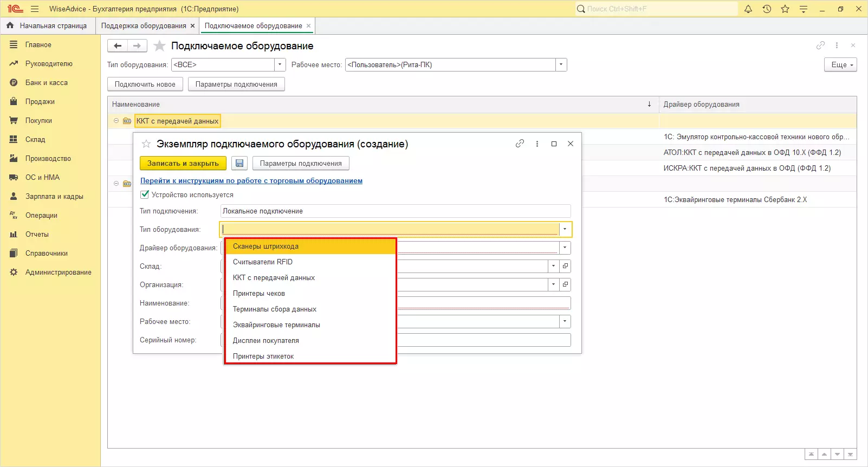Select Сканеры штрихкода from the list
This screenshot has height=467, width=868.
click(310, 247)
